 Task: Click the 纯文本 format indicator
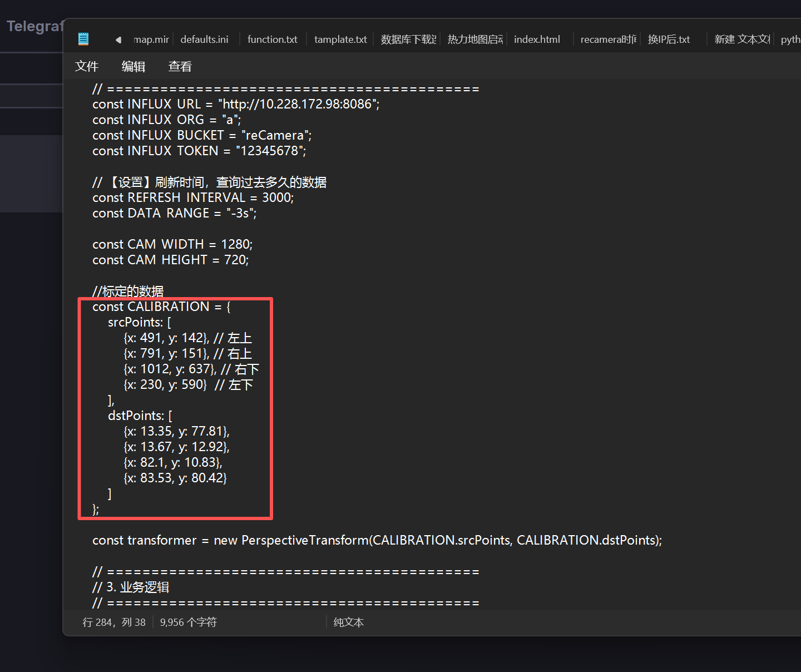tap(349, 622)
